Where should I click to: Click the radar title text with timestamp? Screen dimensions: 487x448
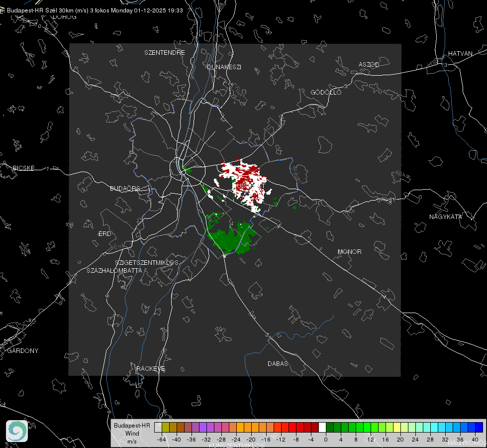click(95, 10)
